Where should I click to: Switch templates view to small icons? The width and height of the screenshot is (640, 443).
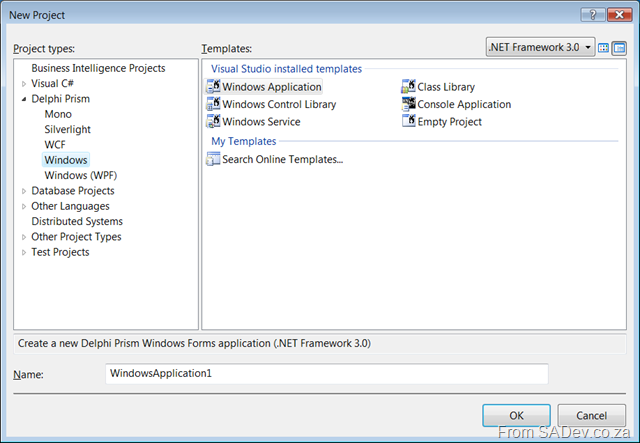(619, 48)
